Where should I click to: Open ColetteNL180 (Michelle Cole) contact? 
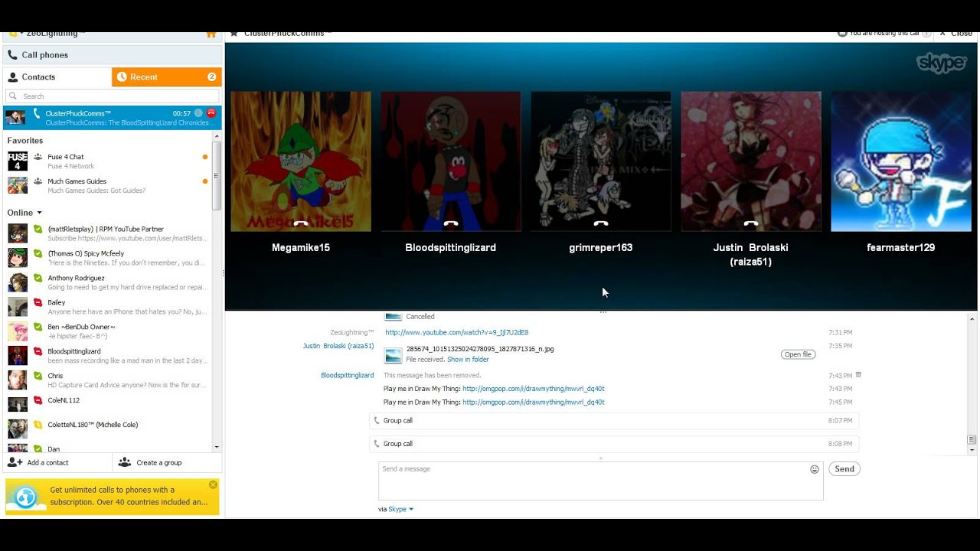pyautogui.click(x=107, y=428)
